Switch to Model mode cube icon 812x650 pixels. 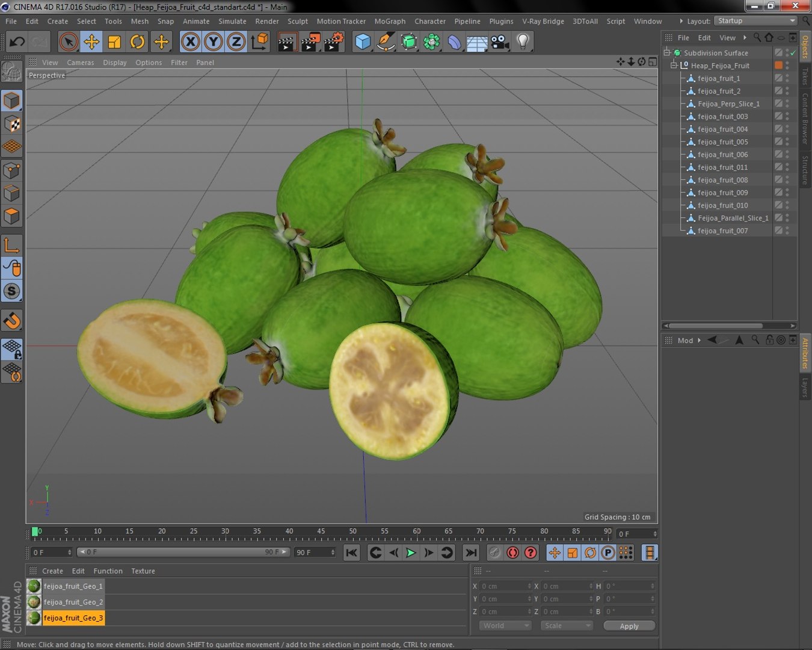[12, 101]
